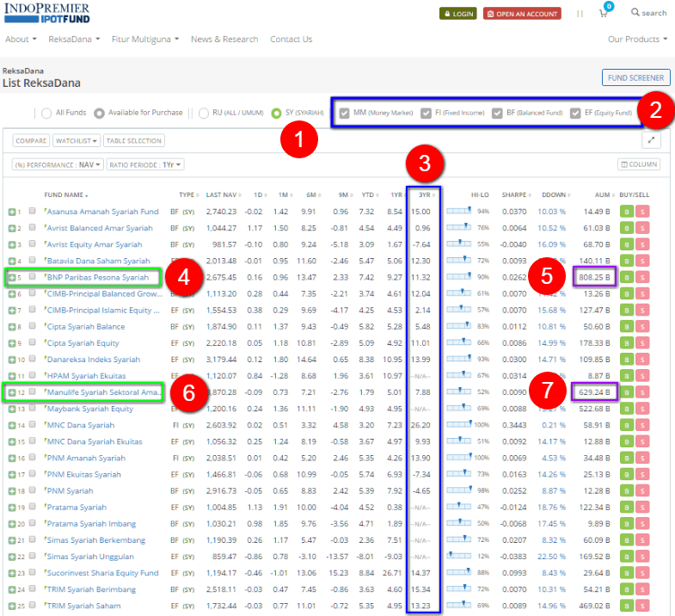Tick the checkbox beside Cipta Syariah Balance
This screenshot has width=675, height=616.
(33, 327)
